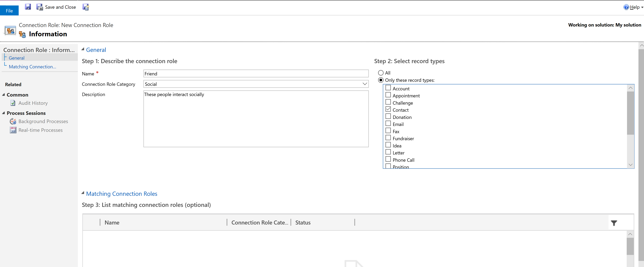
Task: Click the Real-time Processes icon
Action: click(x=13, y=130)
